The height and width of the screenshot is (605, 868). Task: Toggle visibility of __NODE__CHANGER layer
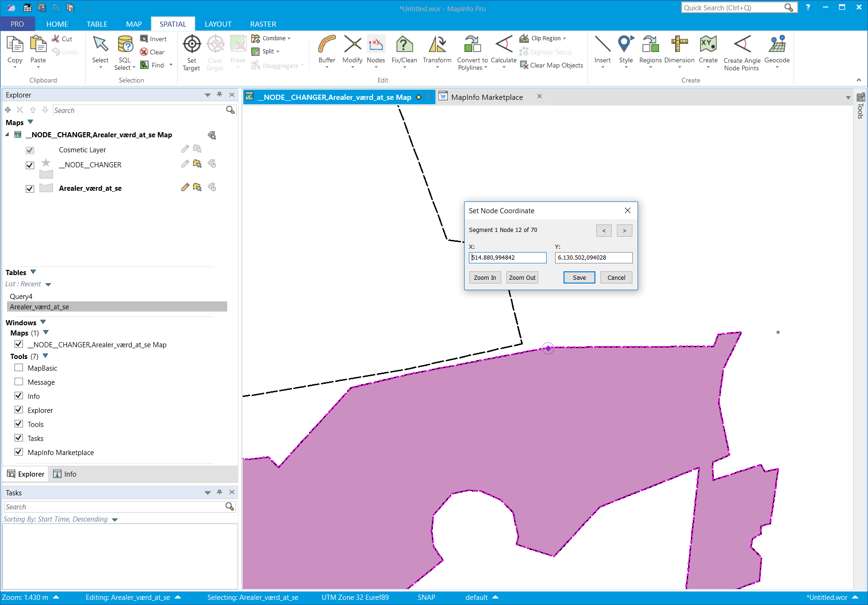click(x=30, y=165)
